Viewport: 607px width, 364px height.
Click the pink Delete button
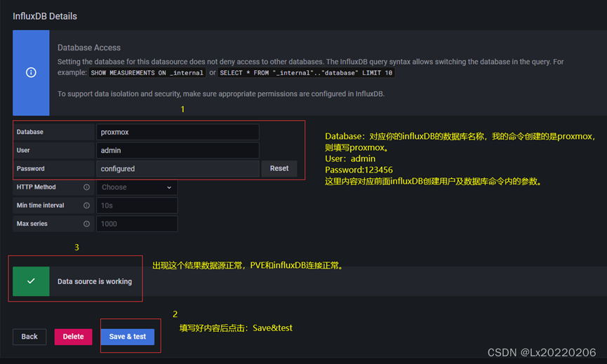(73, 337)
